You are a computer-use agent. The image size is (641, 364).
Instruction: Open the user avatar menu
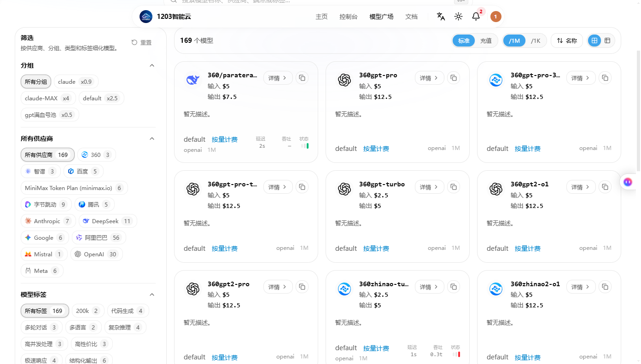(x=495, y=17)
